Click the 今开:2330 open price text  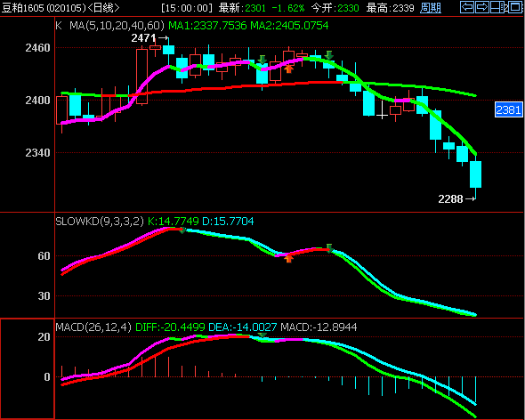(335, 8)
